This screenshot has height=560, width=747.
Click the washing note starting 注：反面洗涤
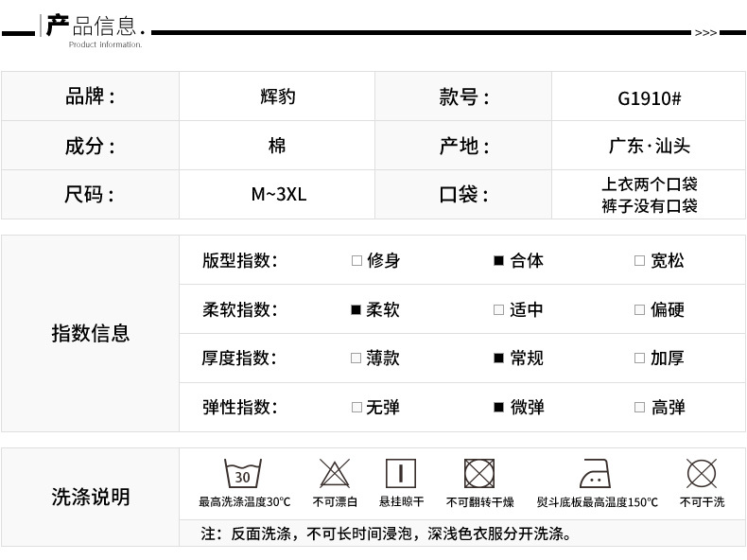point(386,534)
